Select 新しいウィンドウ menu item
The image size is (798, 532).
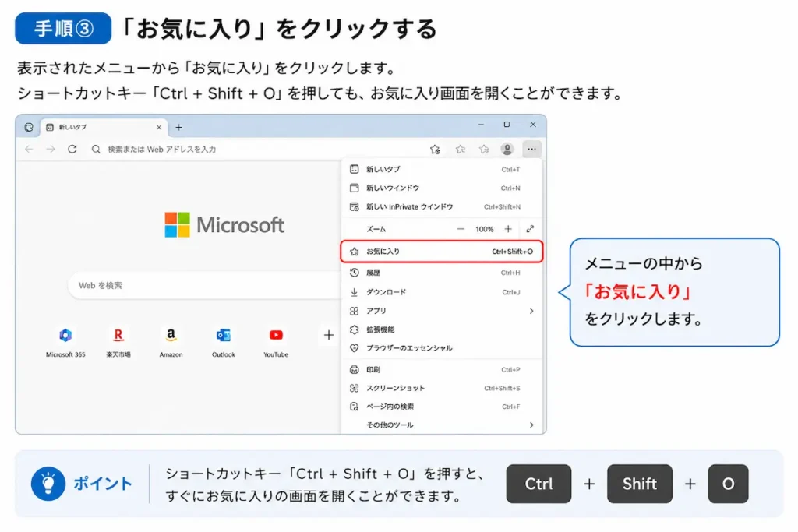[442, 188]
